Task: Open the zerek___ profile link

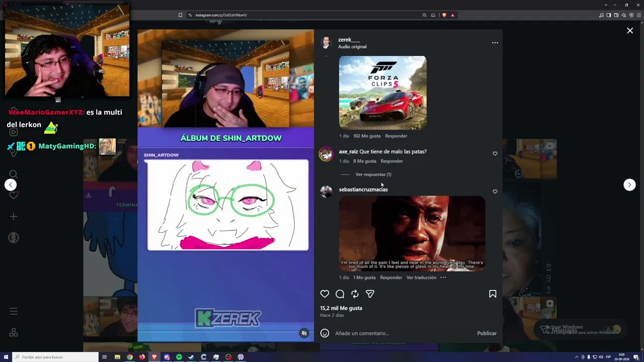Action: click(349, 40)
